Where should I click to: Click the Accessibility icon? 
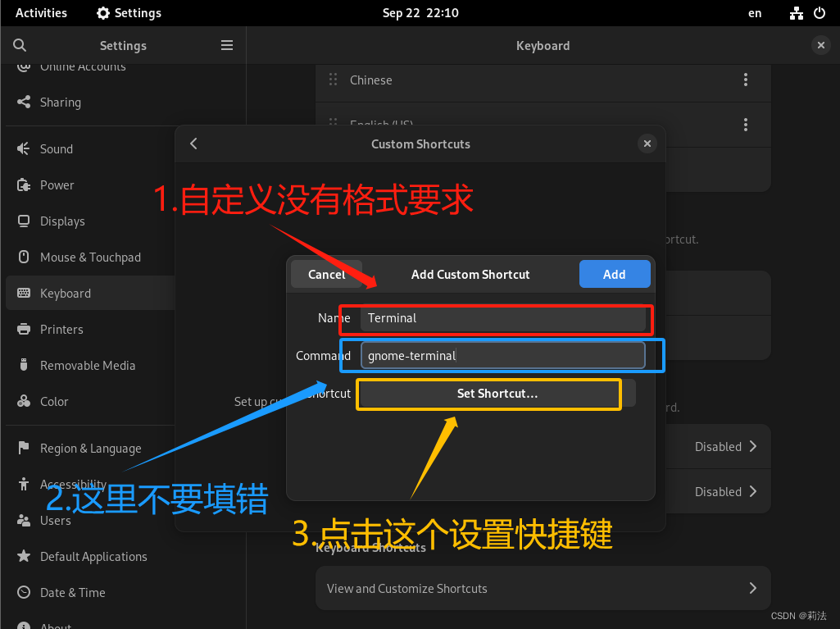click(x=24, y=484)
